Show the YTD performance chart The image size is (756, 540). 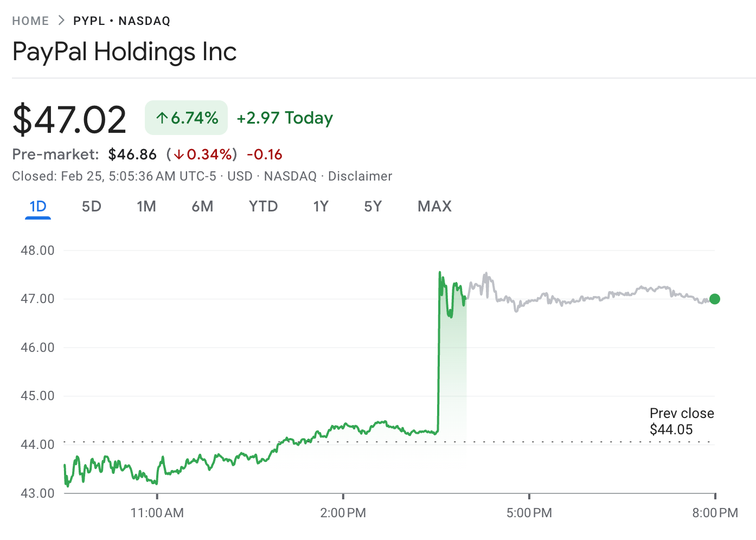[x=263, y=207]
